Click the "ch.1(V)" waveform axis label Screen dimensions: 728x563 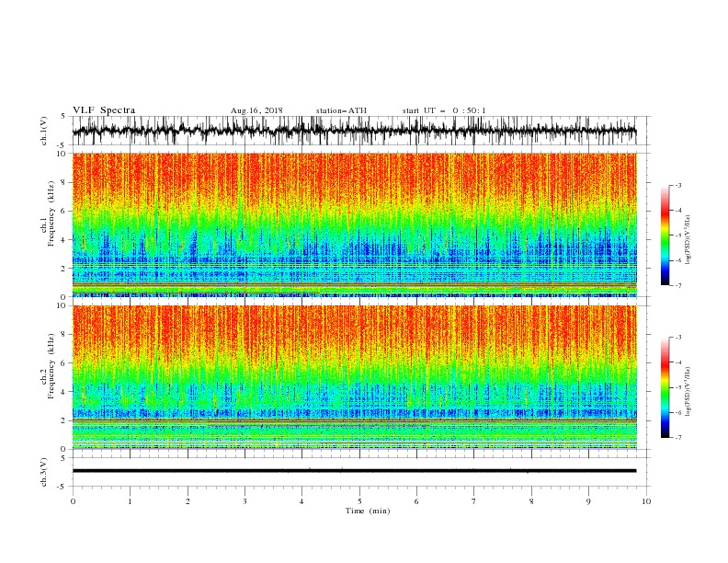(x=44, y=131)
